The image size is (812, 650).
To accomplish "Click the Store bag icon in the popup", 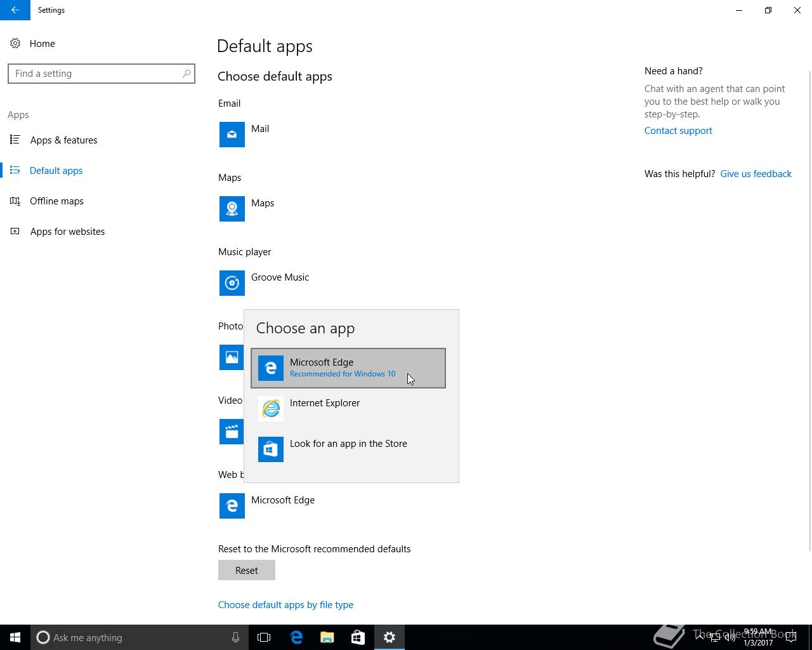I will click(271, 449).
